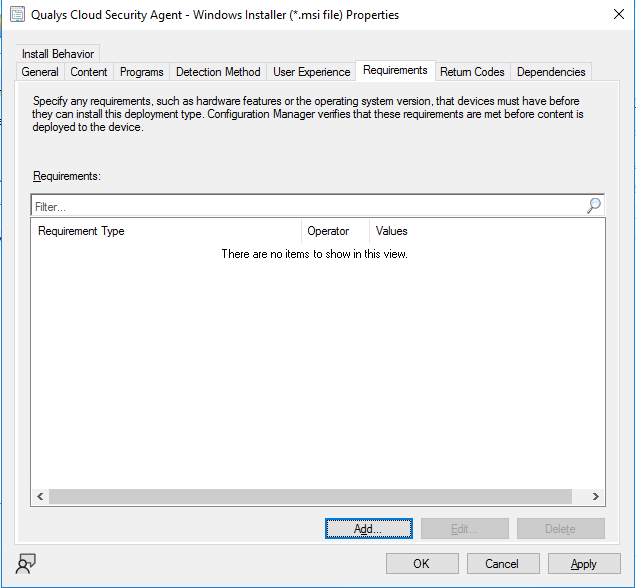Click the horizontal scrollbar thumb in list
Image resolution: width=636 pixels, height=588 pixels.
pyautogui.click(x=310, y=496)
